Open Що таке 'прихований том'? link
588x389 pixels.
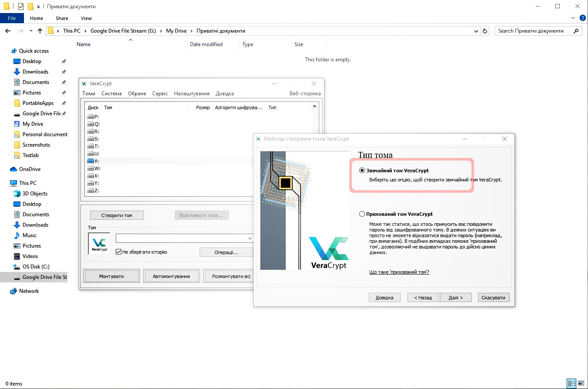click(399, 272)
